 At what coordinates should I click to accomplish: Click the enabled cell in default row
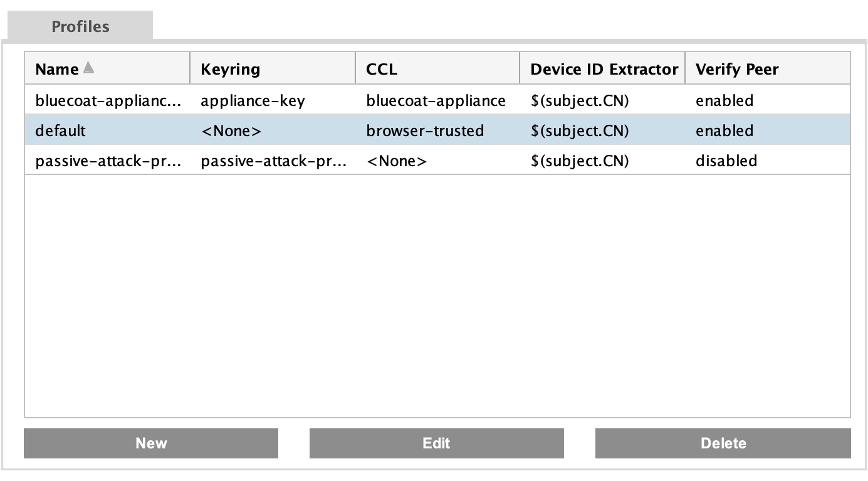724,130
